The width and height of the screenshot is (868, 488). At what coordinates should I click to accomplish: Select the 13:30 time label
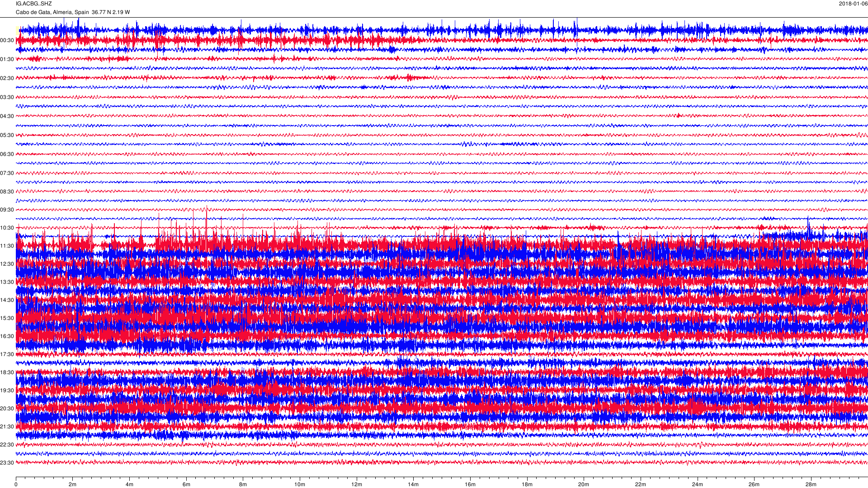pyautogui.click(x=7, y=282)
